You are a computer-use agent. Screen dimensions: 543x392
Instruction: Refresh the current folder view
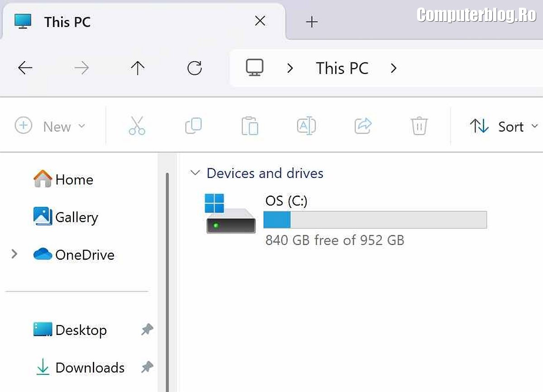click(x=194, y=68)
